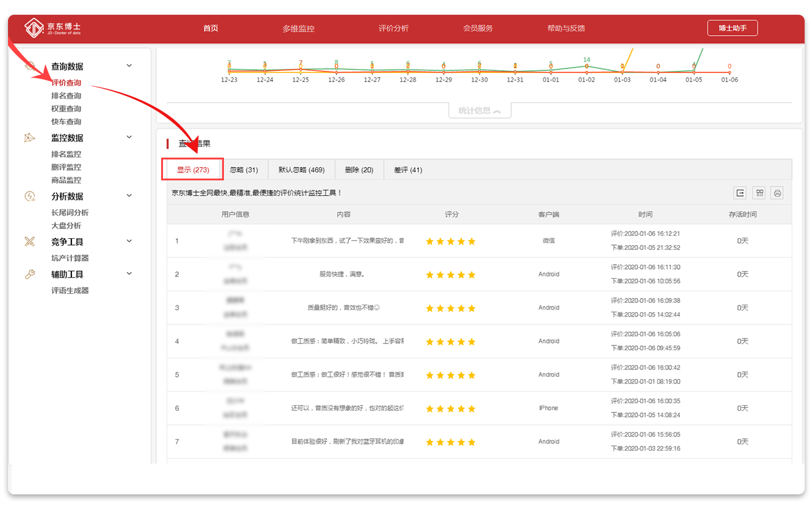Click the iPhone client cell

(x=549, y=408)
